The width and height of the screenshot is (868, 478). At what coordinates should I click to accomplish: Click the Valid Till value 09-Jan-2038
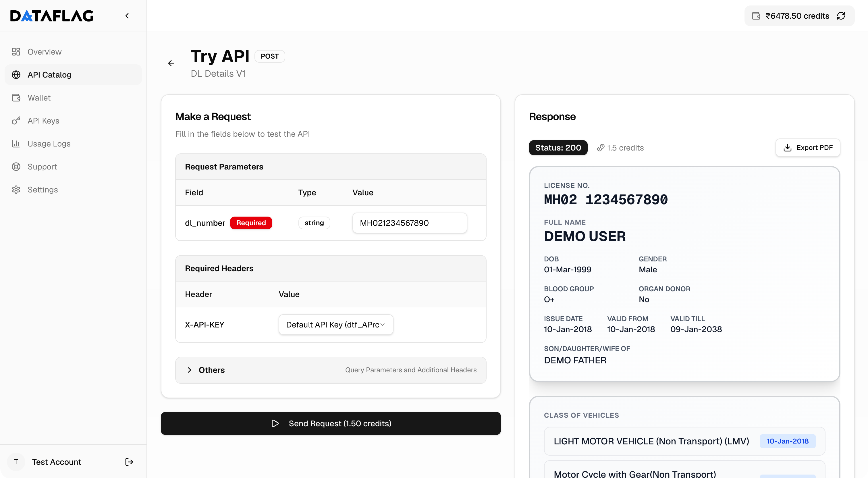[696, 329]
